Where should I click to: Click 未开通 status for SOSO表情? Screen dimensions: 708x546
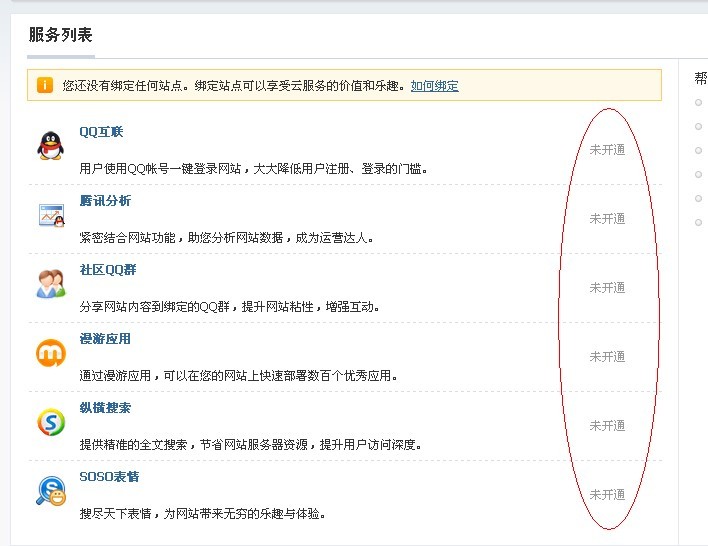607,495
